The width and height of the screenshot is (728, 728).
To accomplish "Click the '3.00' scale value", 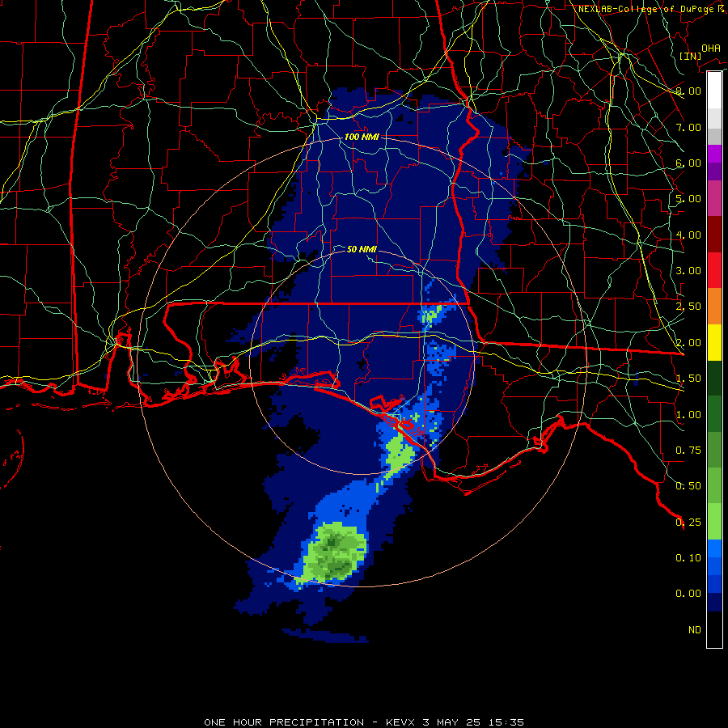I will coord(688,271).
